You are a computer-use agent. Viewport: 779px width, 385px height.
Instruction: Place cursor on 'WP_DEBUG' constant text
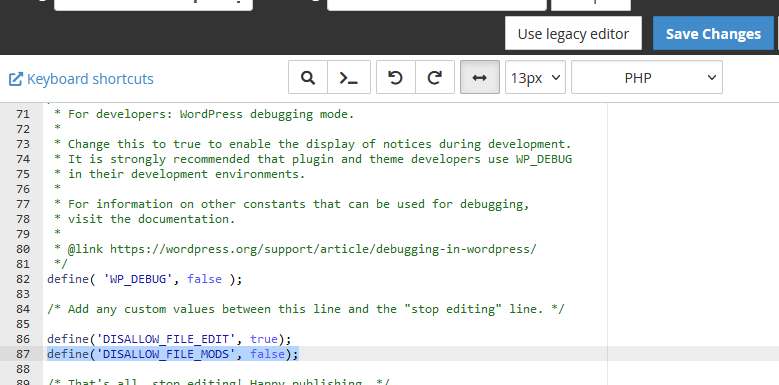pyautogui.click(x=138, y=279)
